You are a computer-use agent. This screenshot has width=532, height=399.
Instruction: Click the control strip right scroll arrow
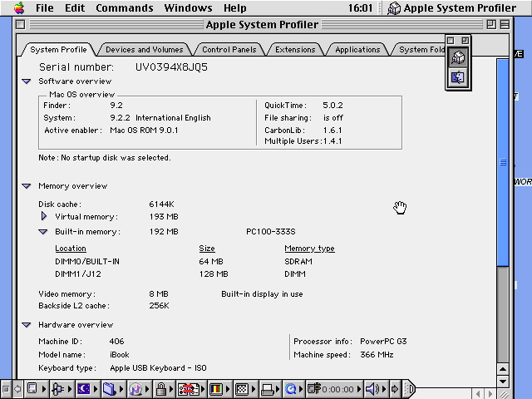click(x=395, y=389)
